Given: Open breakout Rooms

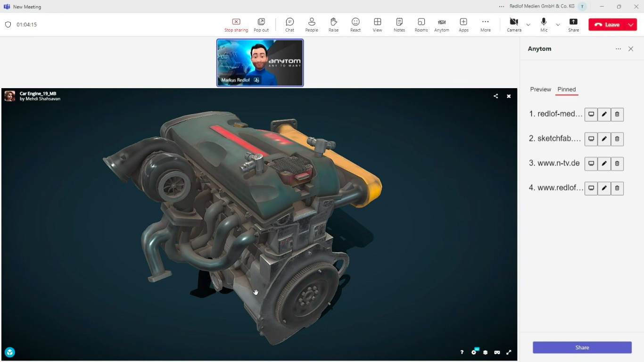Looking at the screenshot, I should (421, 25).
